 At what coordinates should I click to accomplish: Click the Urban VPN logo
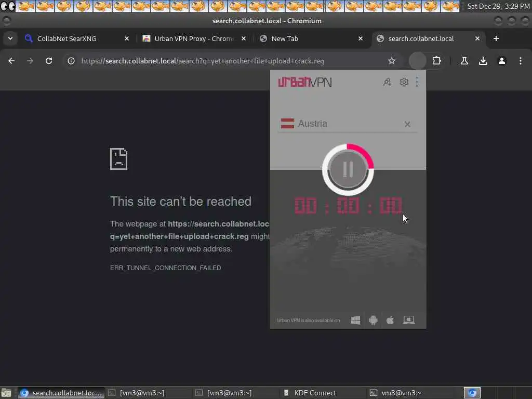click(304, 82)
